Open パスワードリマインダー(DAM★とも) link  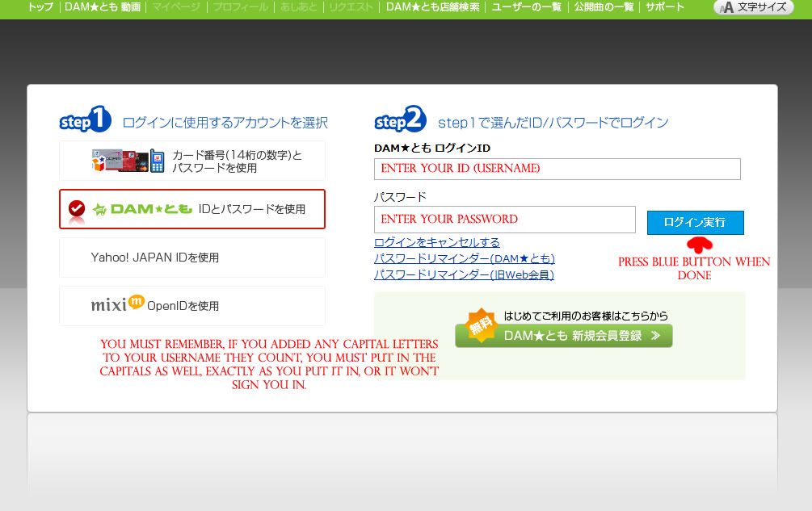(465, 258)
